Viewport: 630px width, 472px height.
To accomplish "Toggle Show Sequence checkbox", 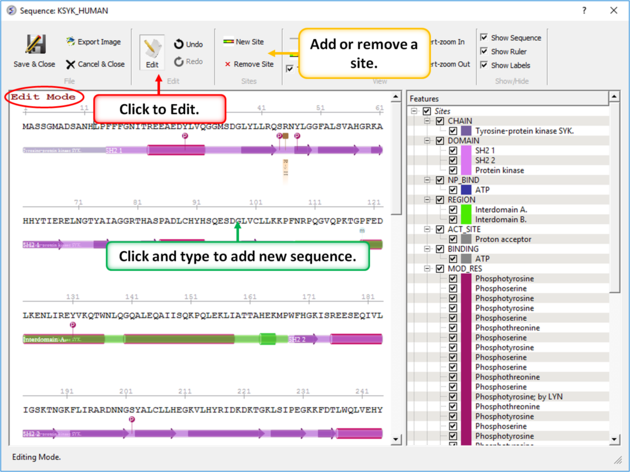I will coord(484,37).
